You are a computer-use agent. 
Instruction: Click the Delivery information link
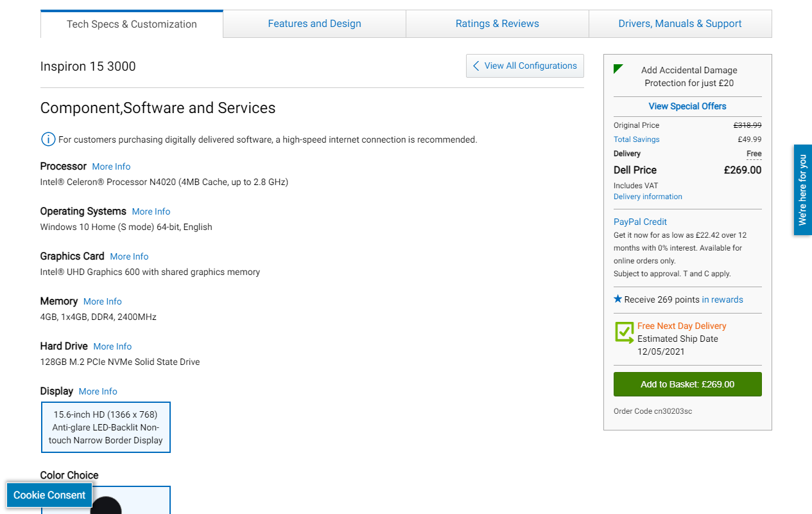648,197
